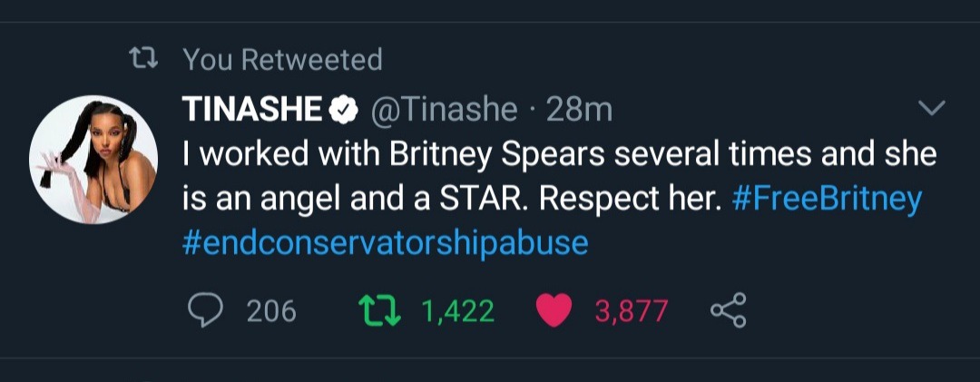Open the #FreeBritney hashtag
The width and height of the screenshot is (980, 382).
[826, 200]
